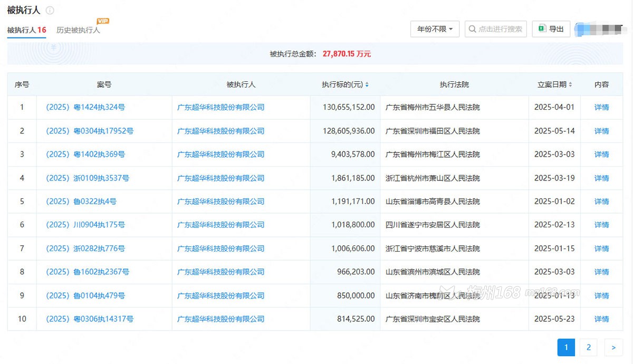Click 广东超华科技股份有限公司 in row 5
Viewport: 633px width, 364px height.
click(220, 201)
